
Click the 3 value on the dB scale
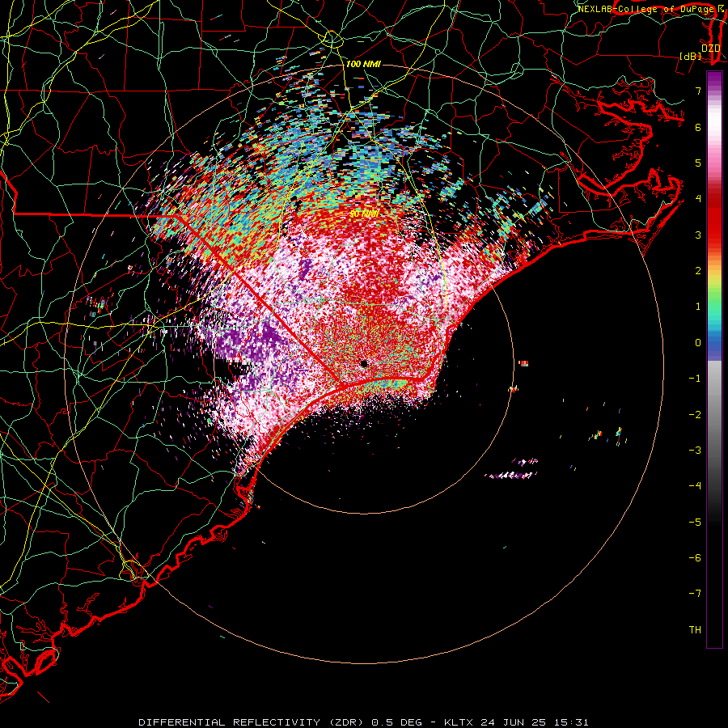[698, 235]
